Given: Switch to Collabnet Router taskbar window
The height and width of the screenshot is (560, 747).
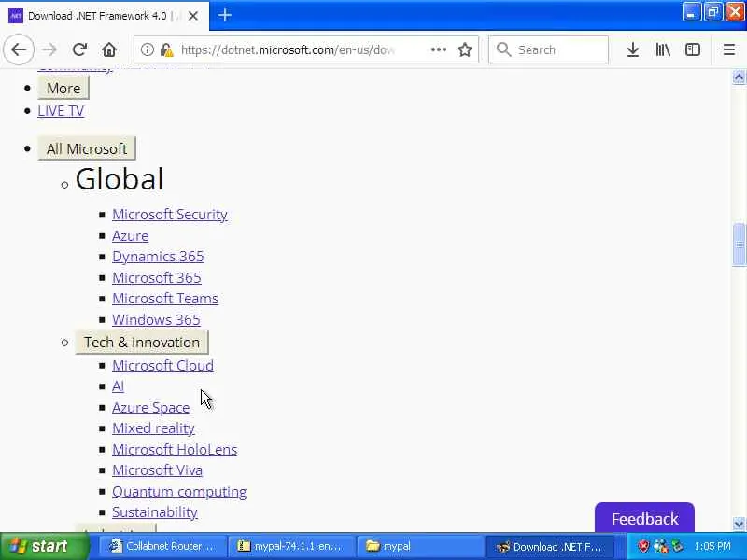Looking at the screenshot, I should 162,546.
